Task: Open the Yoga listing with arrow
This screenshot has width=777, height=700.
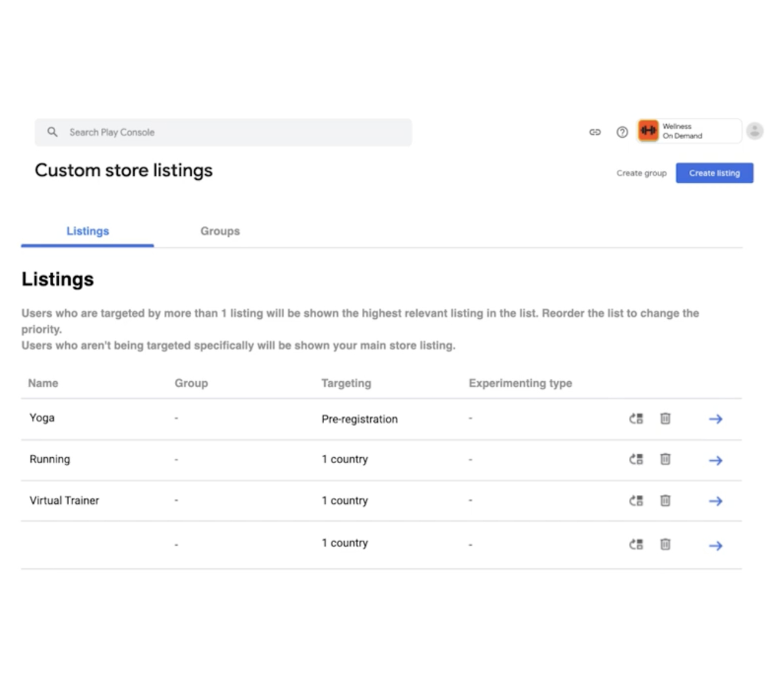Action: (716, 419)
